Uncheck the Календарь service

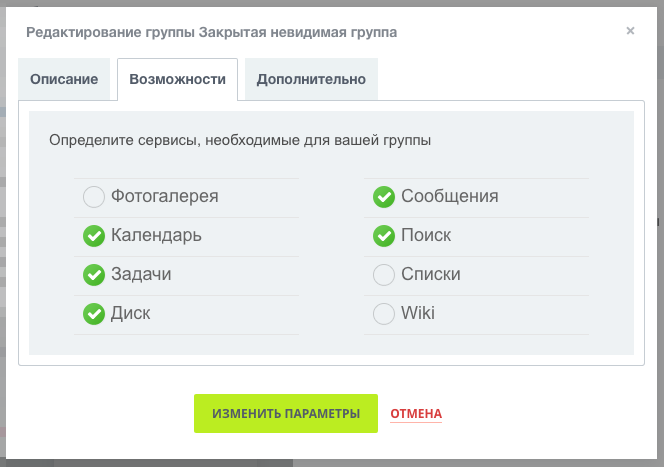[94, 236]
